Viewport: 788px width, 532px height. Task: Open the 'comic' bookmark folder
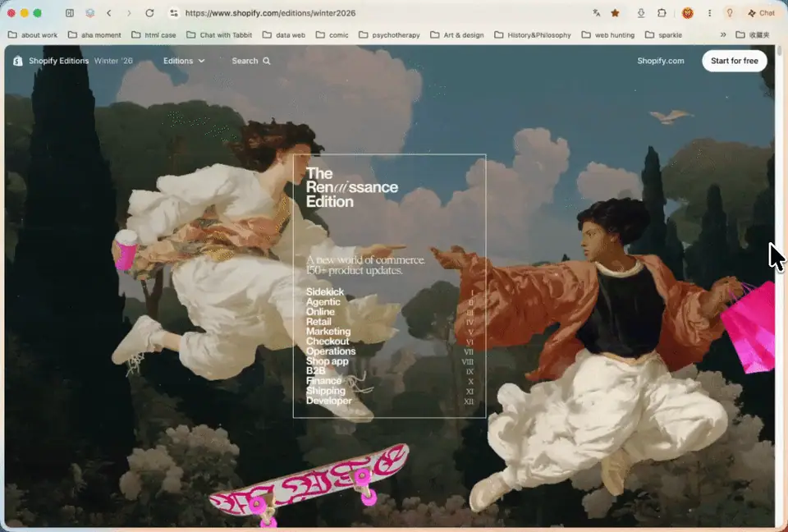(x=332, y=34)
